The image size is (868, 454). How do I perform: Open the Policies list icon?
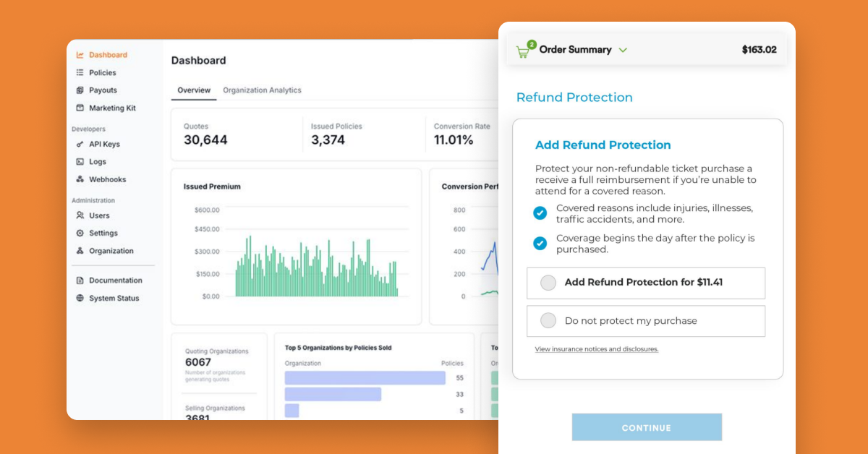click(x=80, y=72)
